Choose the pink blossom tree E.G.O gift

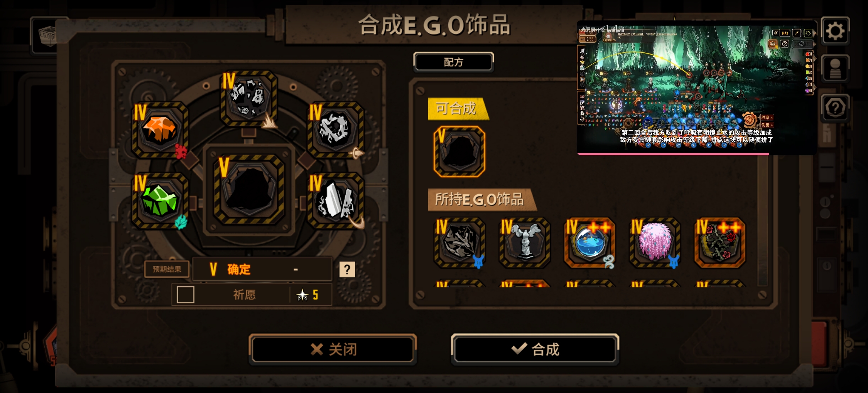(655, 243)
